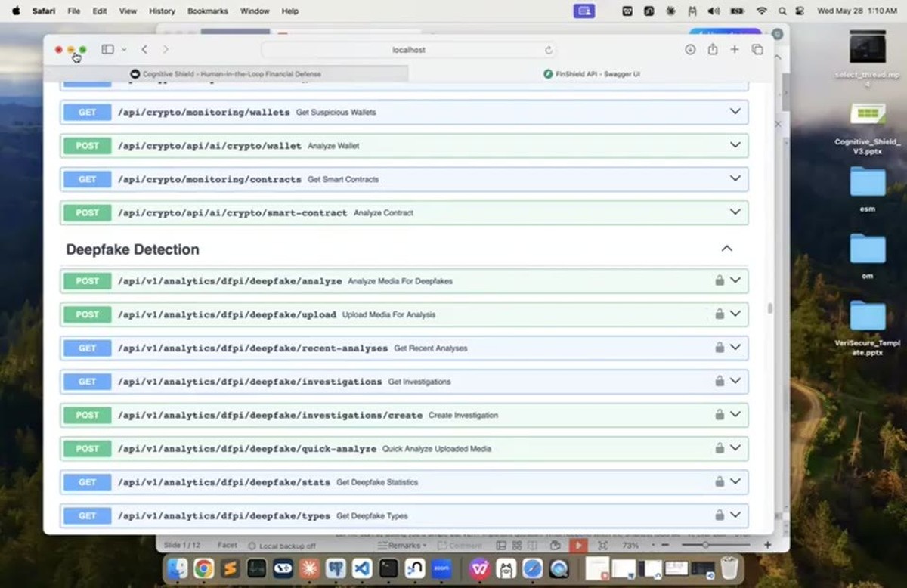Expand POST smart-contract Analyze Contract chevron
Viewport: 907px width, 588px height.
click(x=735, y=212)
